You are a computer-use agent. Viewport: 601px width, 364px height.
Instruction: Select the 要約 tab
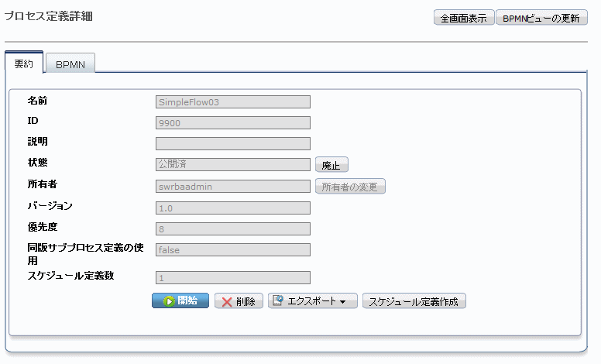pyautogui.click(x=24, y=64)
